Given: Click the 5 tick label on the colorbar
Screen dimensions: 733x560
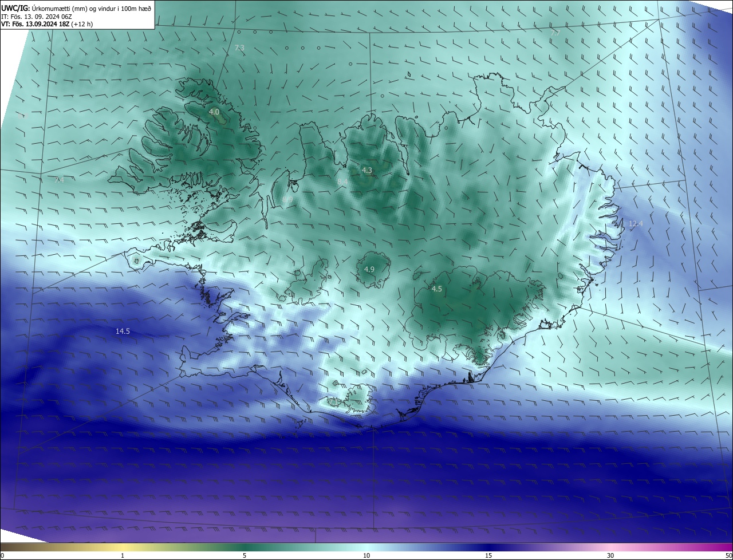Looking at the screenshot, I should [245, 555].
